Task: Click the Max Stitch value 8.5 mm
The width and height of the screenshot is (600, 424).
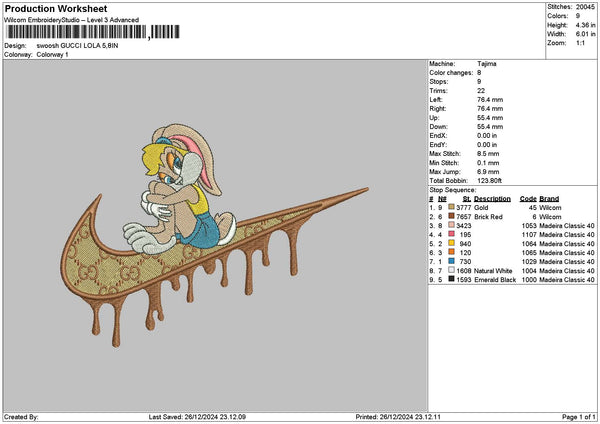Action: [x=488, y=154]
